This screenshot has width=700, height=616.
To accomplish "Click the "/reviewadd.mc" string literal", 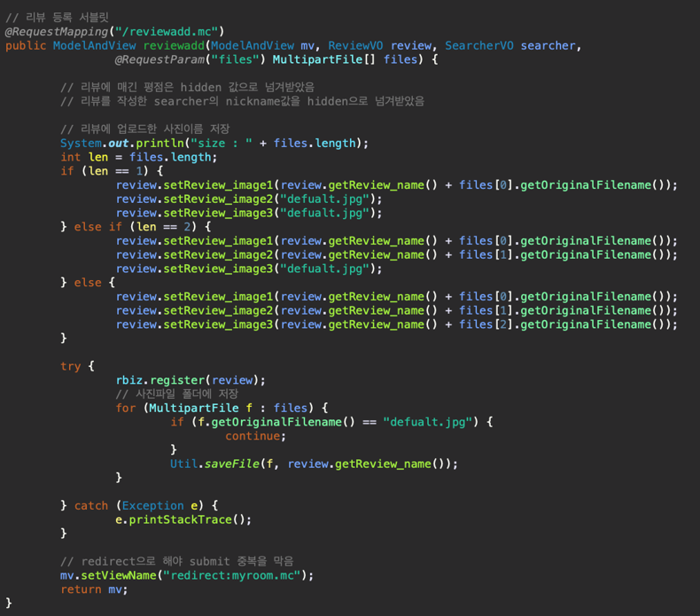I will coord(170,31).
